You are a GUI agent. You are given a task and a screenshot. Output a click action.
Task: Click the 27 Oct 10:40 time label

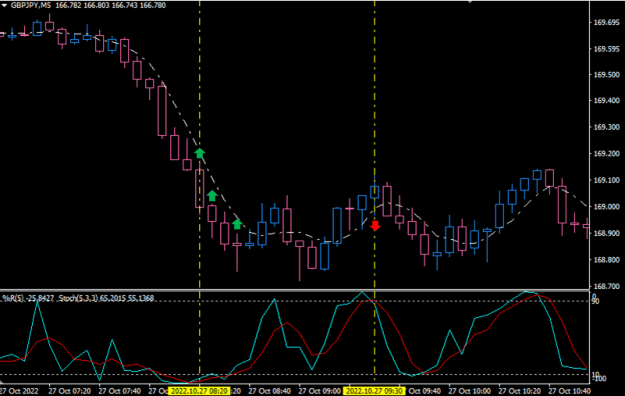click(x=570, y=391)
